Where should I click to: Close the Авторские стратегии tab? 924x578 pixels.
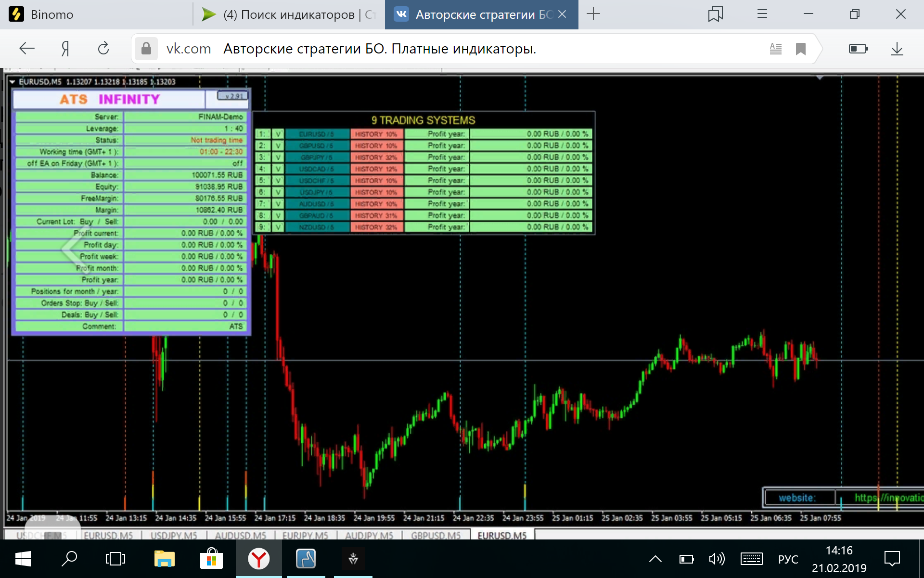[x=562, y=14]
